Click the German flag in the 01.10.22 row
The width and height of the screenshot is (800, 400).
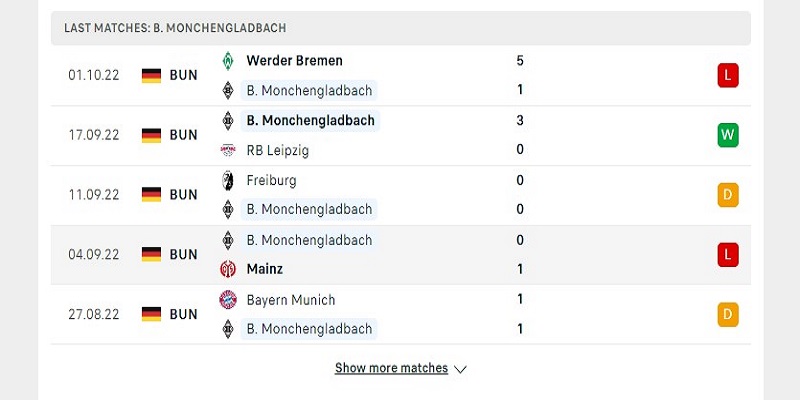(x=152, y=76)
